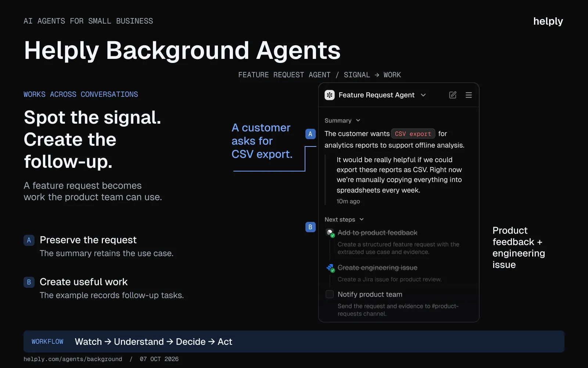588x368 pixels.
Task: Toggle the completed Jira engineering issue step
Action: [x=330, y=268]
